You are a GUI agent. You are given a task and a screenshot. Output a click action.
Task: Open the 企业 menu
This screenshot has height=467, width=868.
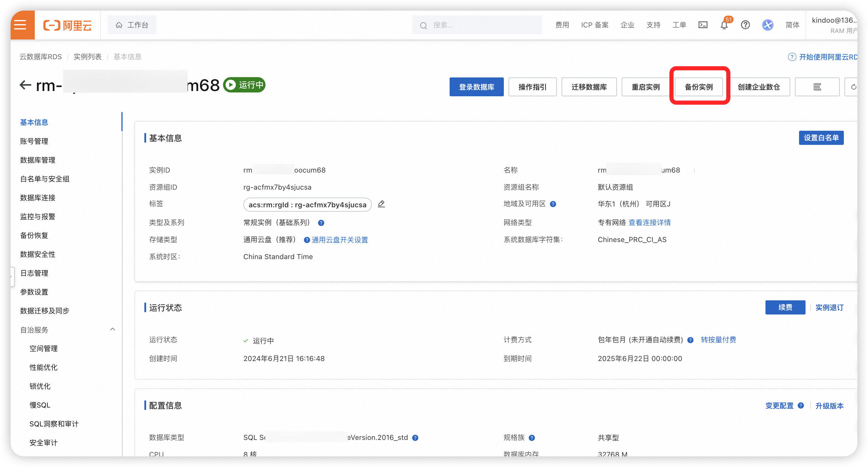(x=627, y=25)
